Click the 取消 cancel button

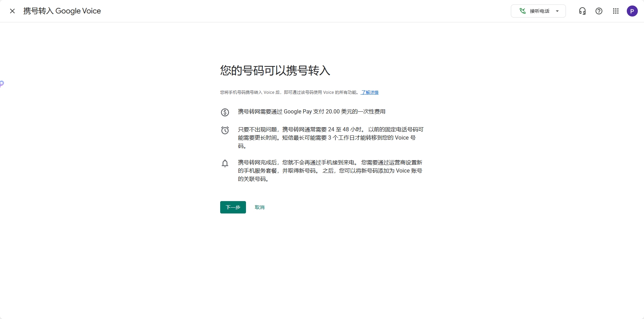click(260, 207)
